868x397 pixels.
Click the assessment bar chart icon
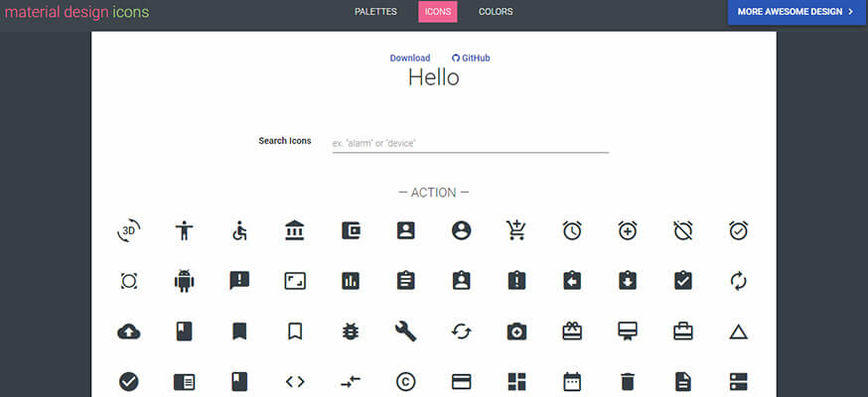click(x=351, y=282)
